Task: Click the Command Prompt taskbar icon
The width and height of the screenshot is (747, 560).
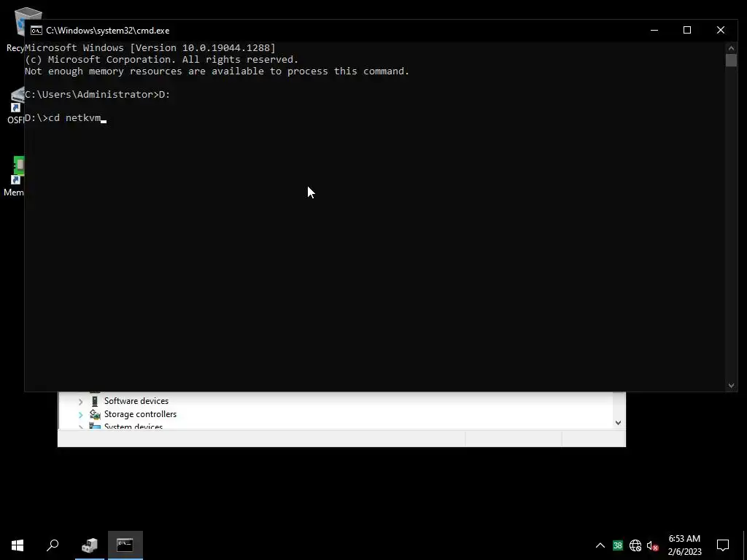Action: point(125,545)
